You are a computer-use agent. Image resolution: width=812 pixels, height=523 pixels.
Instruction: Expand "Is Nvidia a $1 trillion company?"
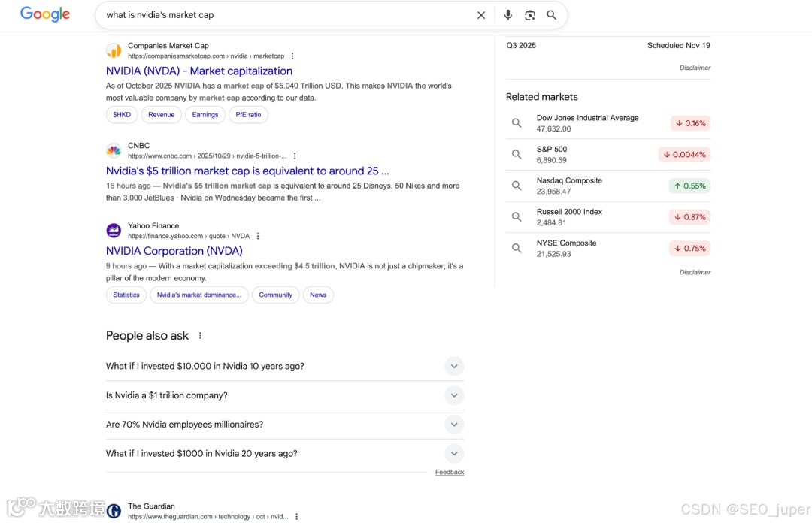pyautogui.click(x=453, y=395)
